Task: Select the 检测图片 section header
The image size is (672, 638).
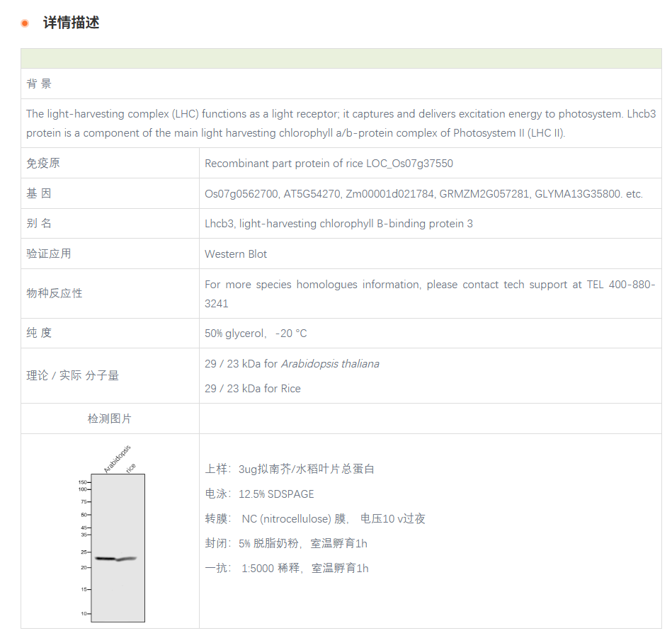Action: click(x=110, y=418)
